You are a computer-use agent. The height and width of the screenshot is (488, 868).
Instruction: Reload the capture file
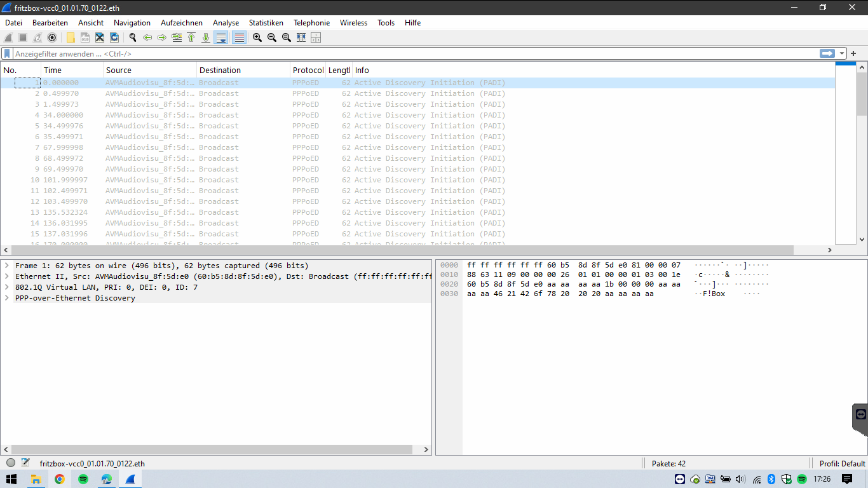point(114,37)
